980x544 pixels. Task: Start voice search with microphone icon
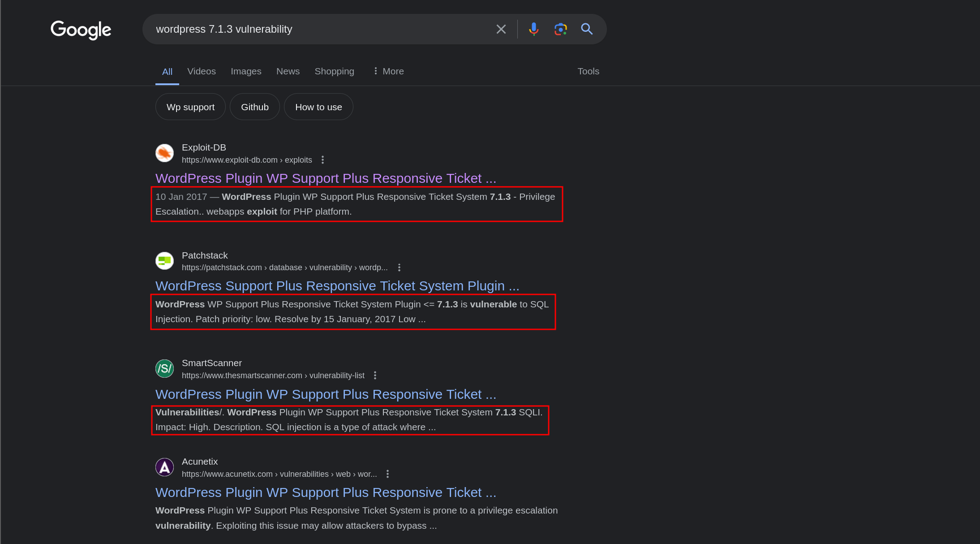(x=533, y=29)
